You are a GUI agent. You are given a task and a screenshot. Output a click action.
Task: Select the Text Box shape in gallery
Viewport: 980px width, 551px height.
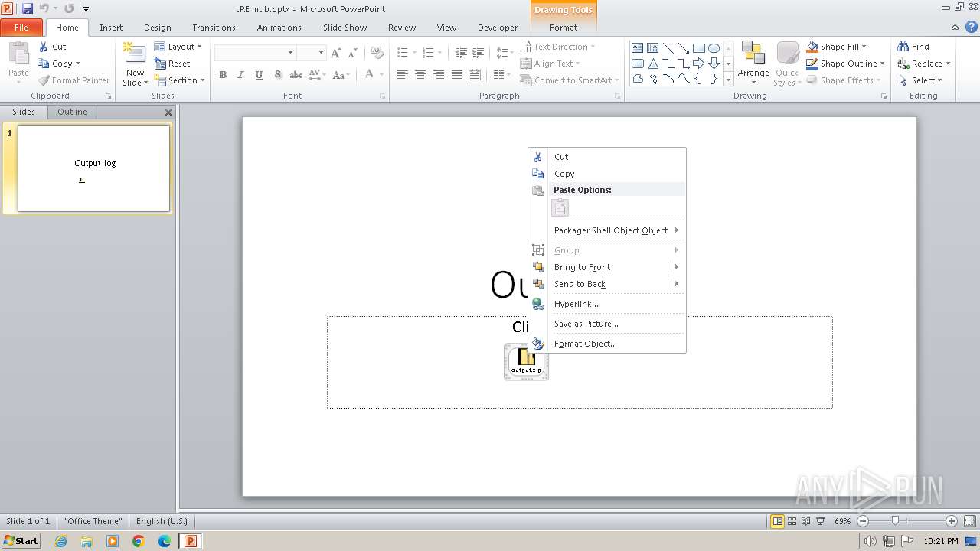[637, 48]
